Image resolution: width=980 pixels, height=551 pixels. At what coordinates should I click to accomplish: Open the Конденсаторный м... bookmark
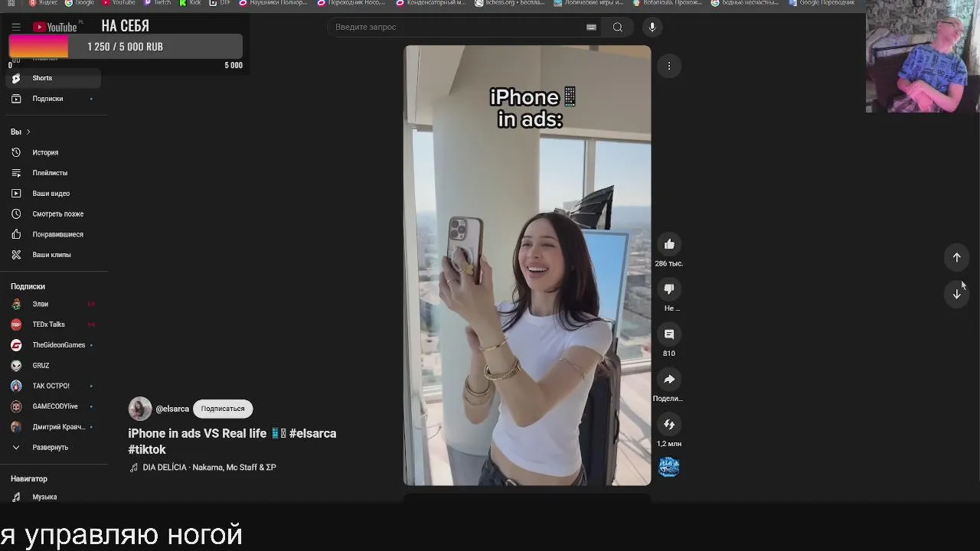point(431,3)
